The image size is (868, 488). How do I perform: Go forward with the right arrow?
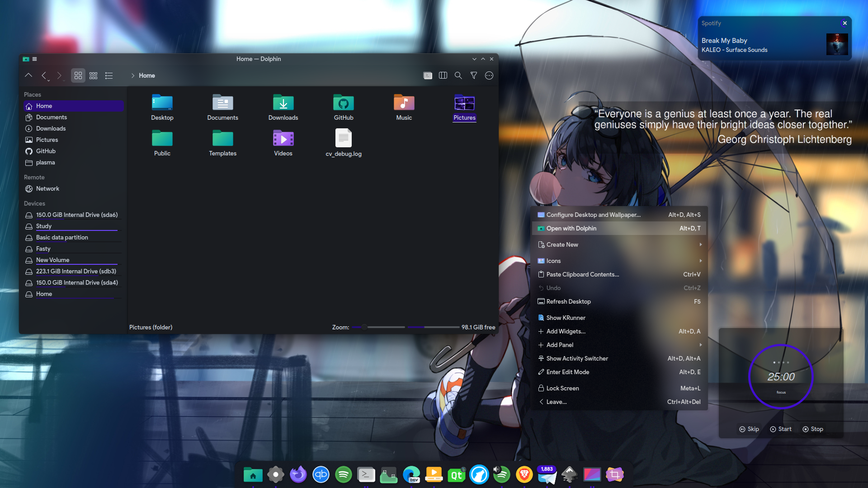coord(59,75)
